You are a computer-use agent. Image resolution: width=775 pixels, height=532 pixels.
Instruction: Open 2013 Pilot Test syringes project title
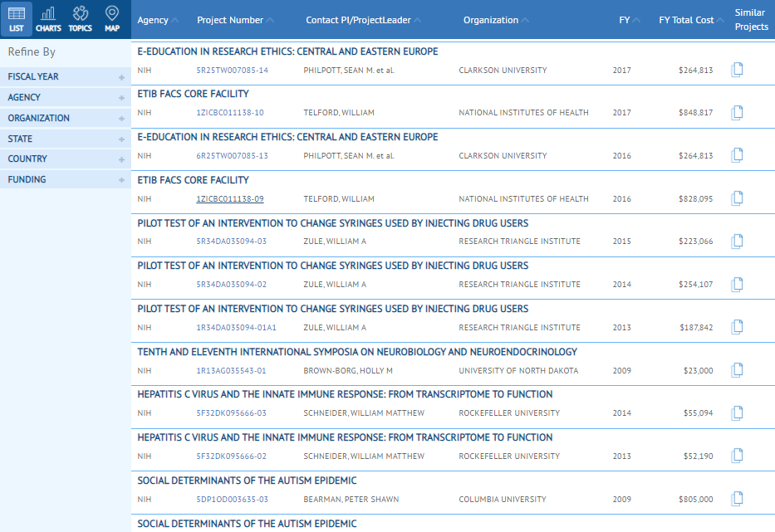pyautogui.click(x=332, y=309)
